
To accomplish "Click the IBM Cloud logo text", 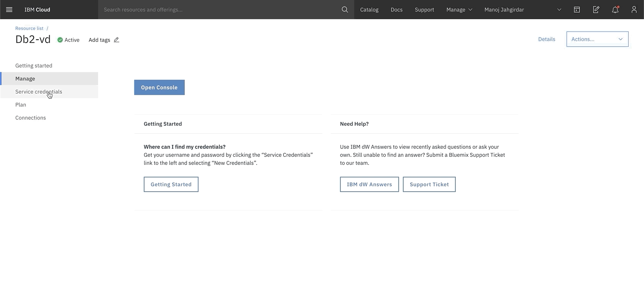I will tap(37, 10).
